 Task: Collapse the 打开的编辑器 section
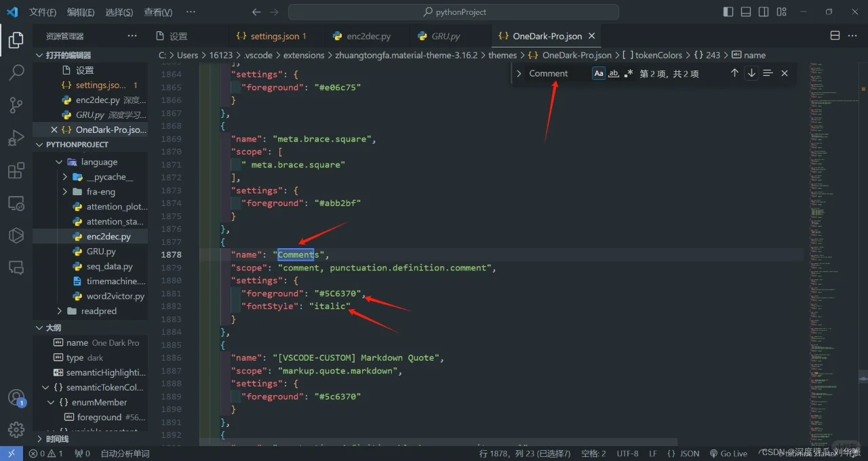39,55
